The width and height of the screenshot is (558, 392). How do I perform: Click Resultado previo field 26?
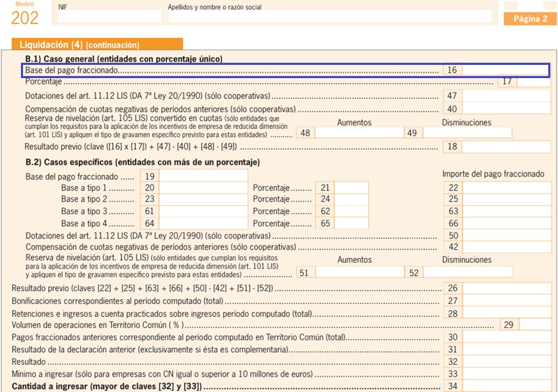click(507, 288)
